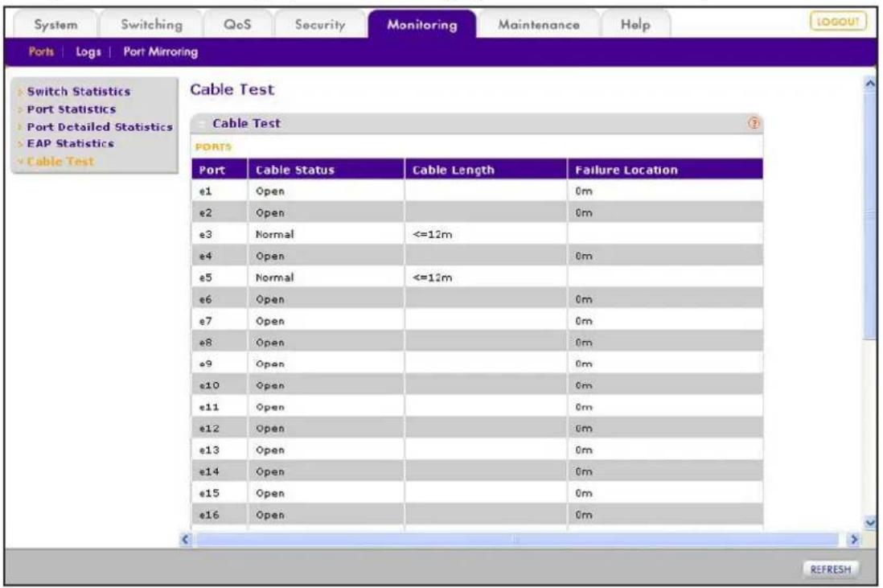Image resolution: width=883 pixels, height=588 pixels.
Task: Click the vertical scrollbar up arrow
Action: coord(870,84)
